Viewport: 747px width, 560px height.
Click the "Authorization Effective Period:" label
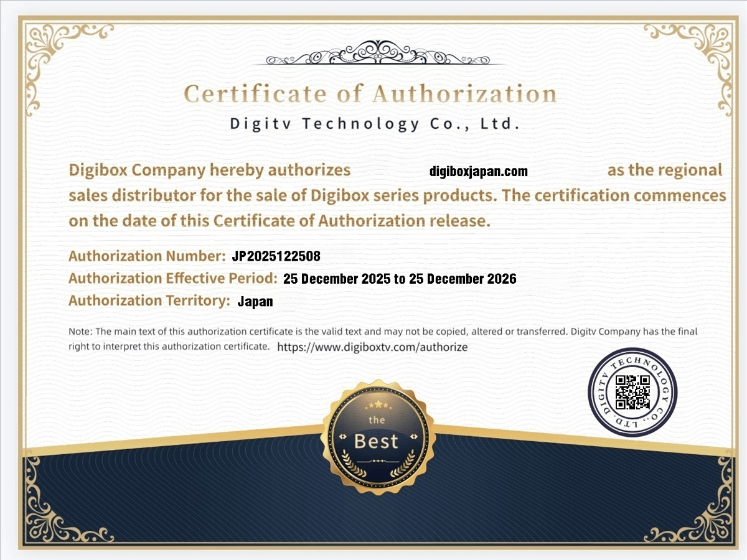(x=173, y=278)
